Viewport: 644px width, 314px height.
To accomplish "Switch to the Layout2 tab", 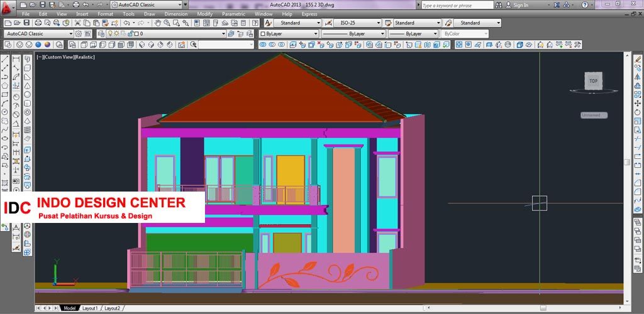I will tap(112, 308).
